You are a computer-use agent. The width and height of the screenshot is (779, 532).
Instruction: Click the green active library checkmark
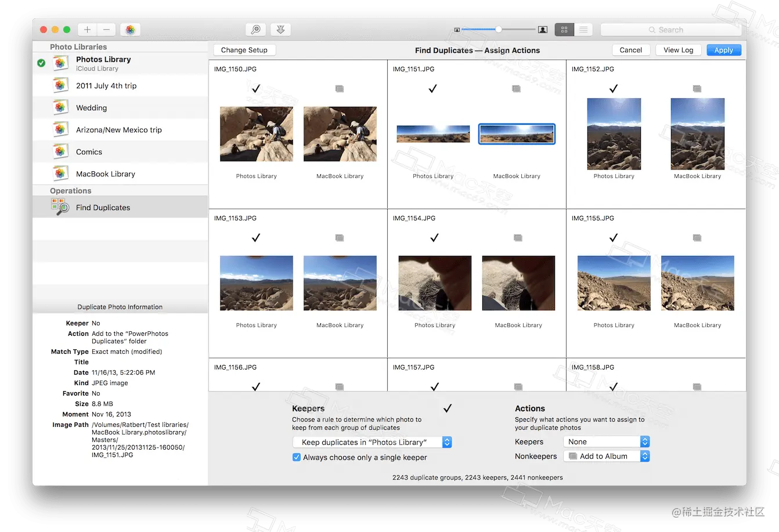pos(41,63)
